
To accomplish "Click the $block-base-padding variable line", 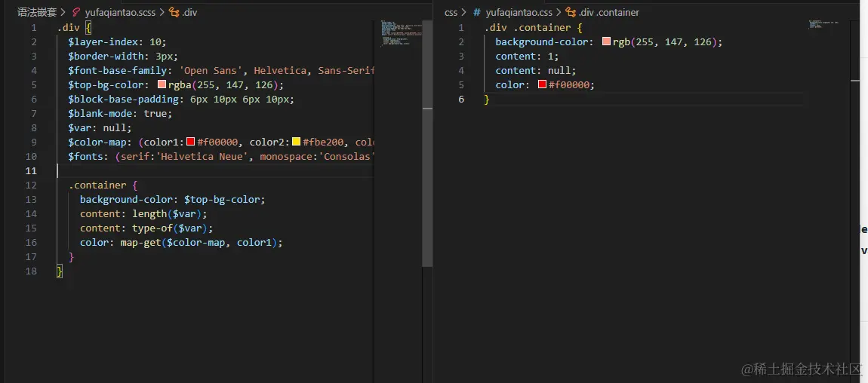I will coord(181,99).
